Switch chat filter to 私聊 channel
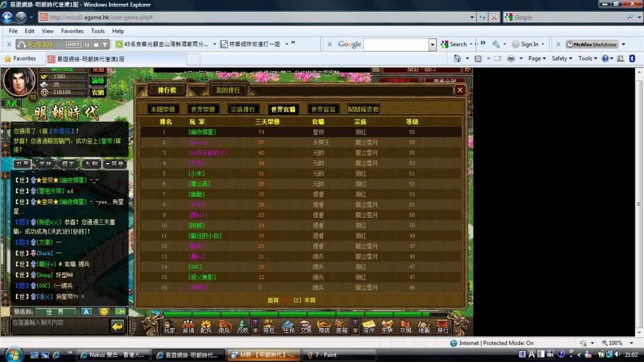The image size is (644, 362). [92, 164]
